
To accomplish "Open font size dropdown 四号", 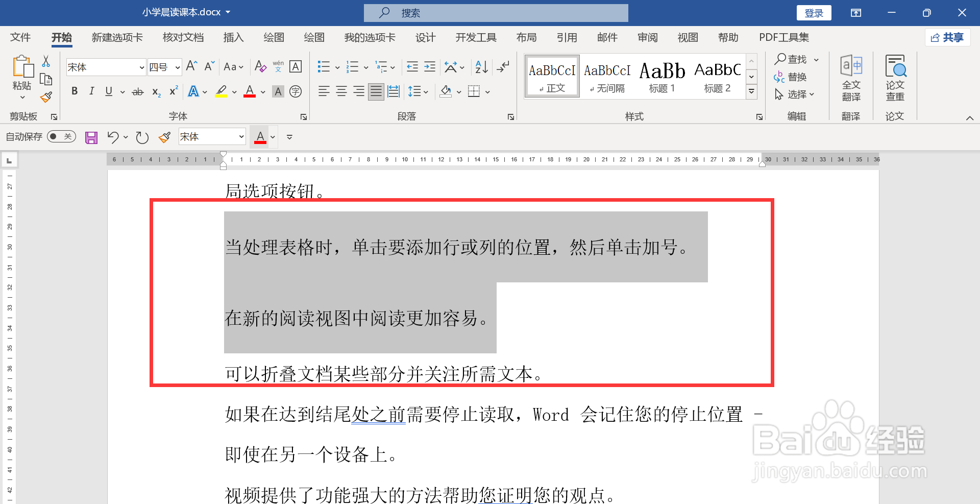I will [164, 67].
